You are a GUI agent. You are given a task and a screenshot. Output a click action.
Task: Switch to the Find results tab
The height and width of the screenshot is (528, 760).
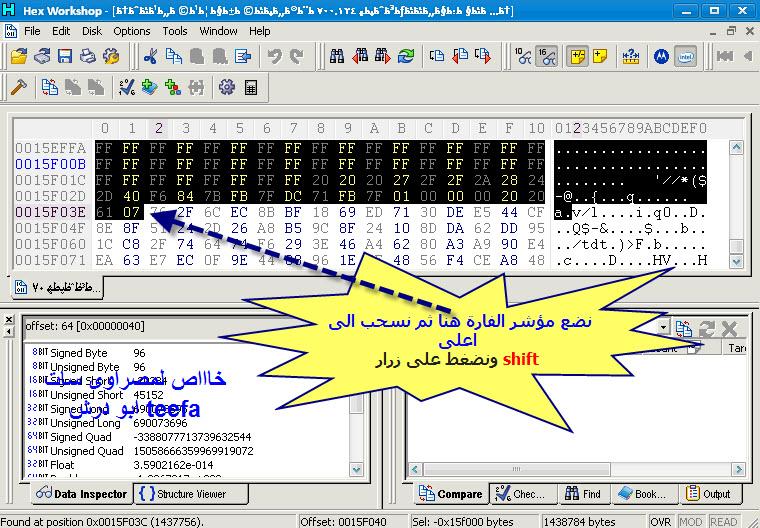pos(583,494)
